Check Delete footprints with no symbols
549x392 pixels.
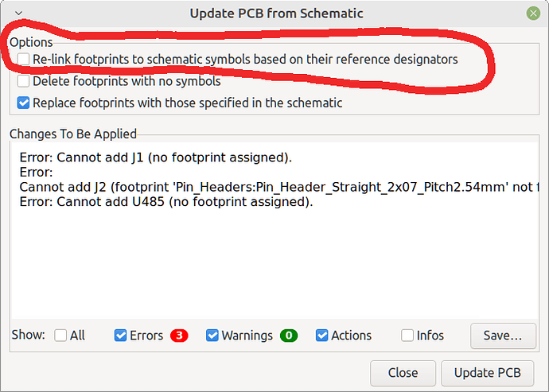[23, 81]
